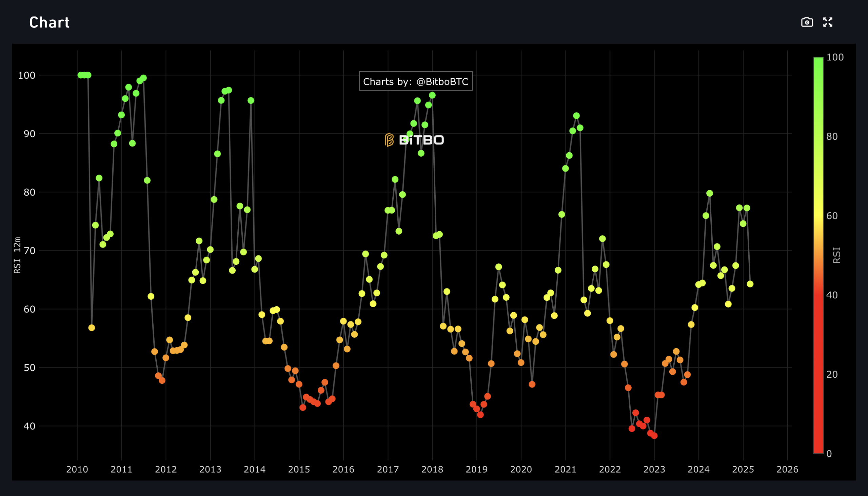Click x-axis label 2011
The height and width of the screenshot is (496, 868).
(x=122, y=470)
